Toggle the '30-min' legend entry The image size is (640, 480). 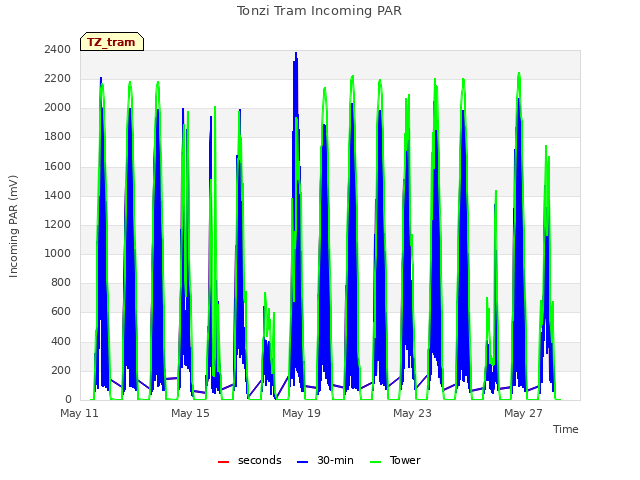(x=325, y=460)
